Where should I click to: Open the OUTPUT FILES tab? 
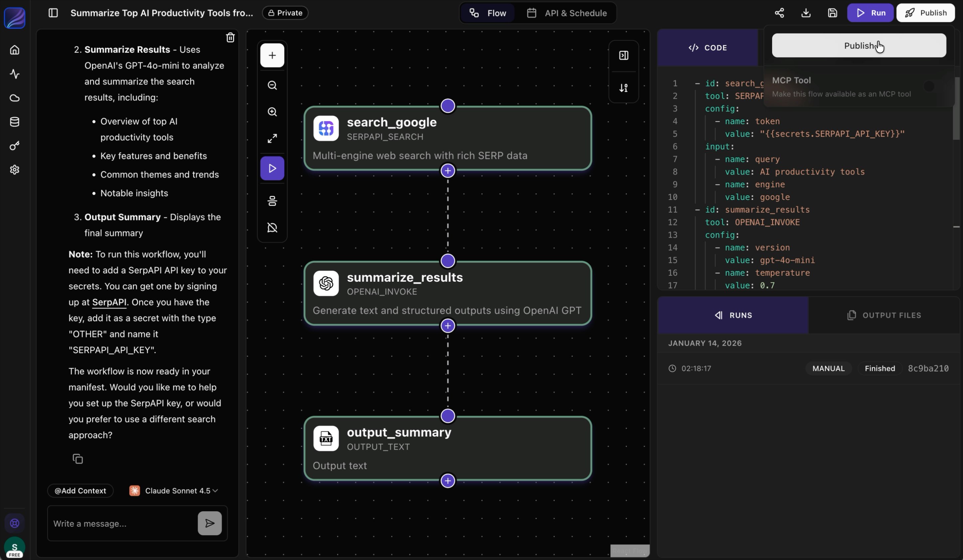(884, 315)
